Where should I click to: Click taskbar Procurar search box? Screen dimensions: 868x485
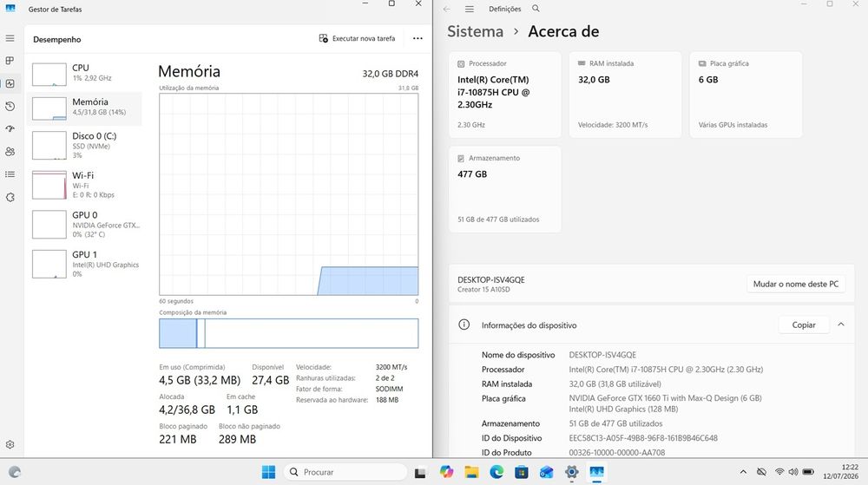tap(345, 472)
